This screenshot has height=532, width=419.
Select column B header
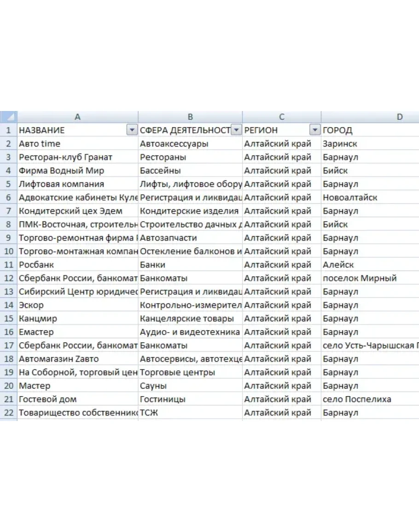[190, 117]
